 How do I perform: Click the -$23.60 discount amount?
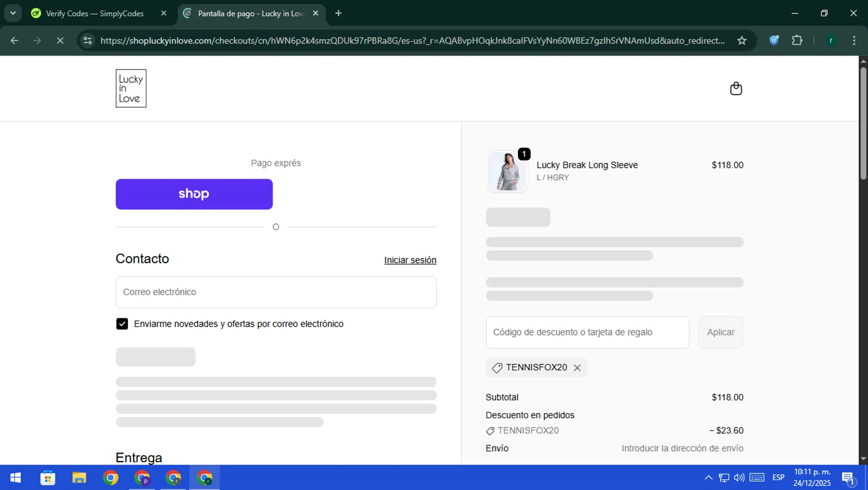click(726, 431)
